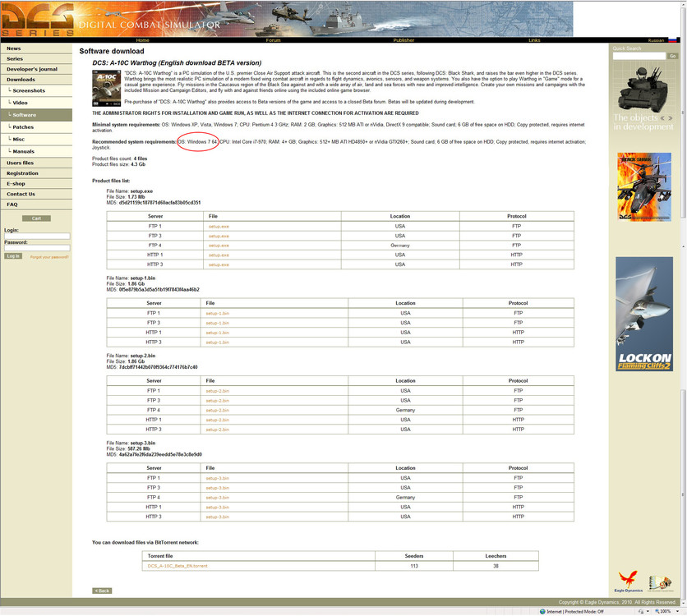
Task: Download setup.exe from HTTP 3 row
Action: point(219,264)
